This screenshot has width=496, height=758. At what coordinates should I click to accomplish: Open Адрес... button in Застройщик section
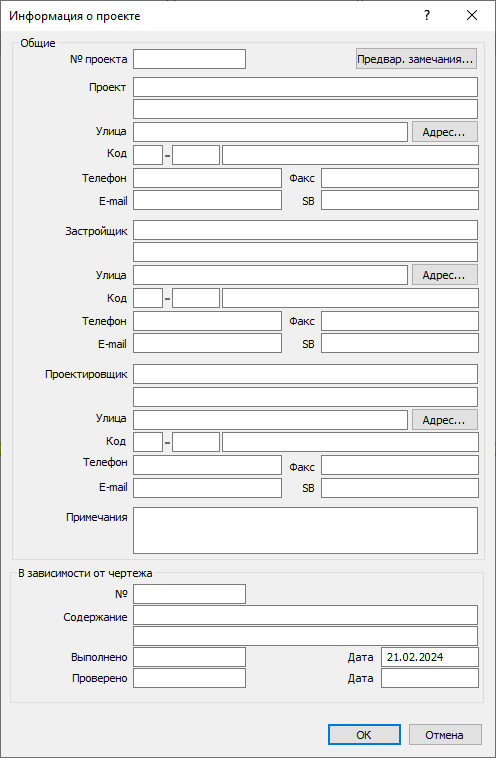point(445,275)
